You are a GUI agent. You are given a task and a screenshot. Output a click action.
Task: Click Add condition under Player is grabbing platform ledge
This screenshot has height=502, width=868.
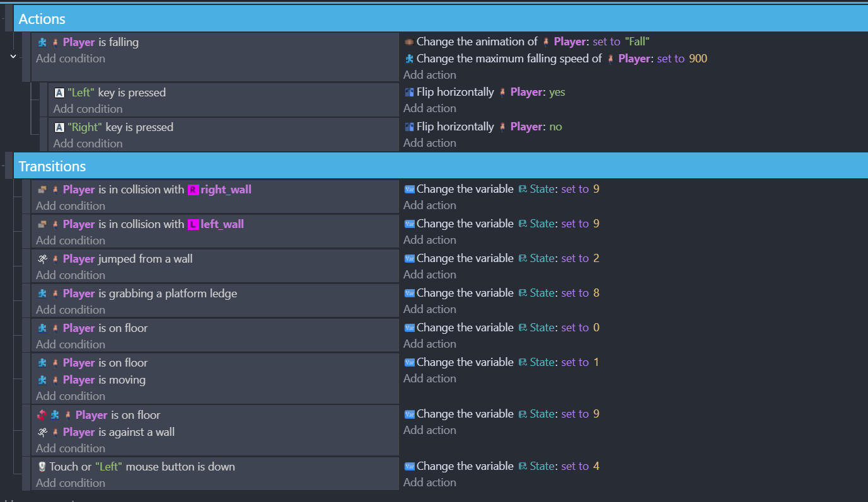pos(71,310)
